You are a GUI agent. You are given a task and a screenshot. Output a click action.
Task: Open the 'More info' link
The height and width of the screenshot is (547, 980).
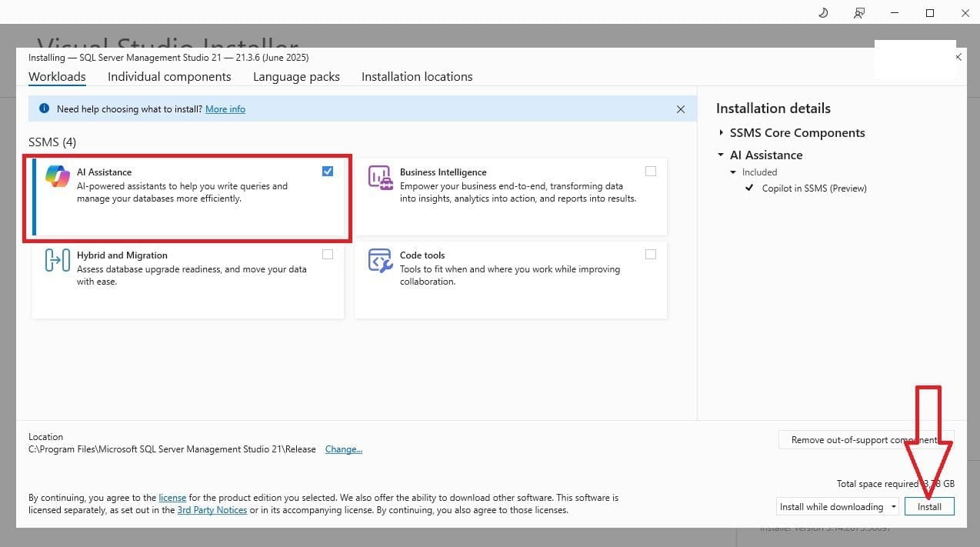225,109
